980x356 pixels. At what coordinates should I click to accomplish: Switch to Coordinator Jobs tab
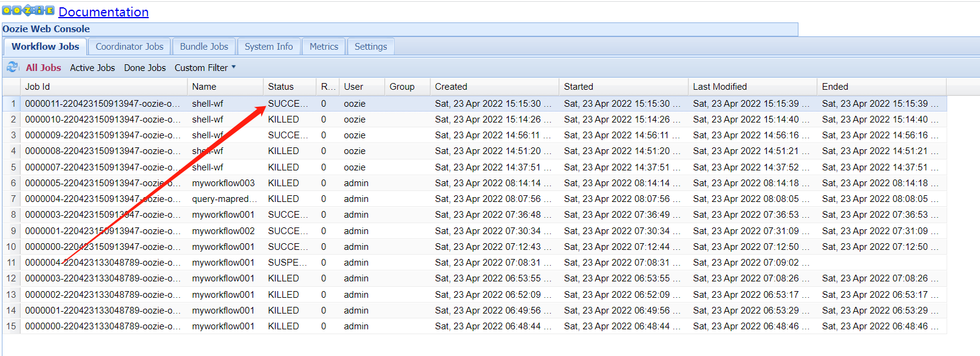point(129,47)
